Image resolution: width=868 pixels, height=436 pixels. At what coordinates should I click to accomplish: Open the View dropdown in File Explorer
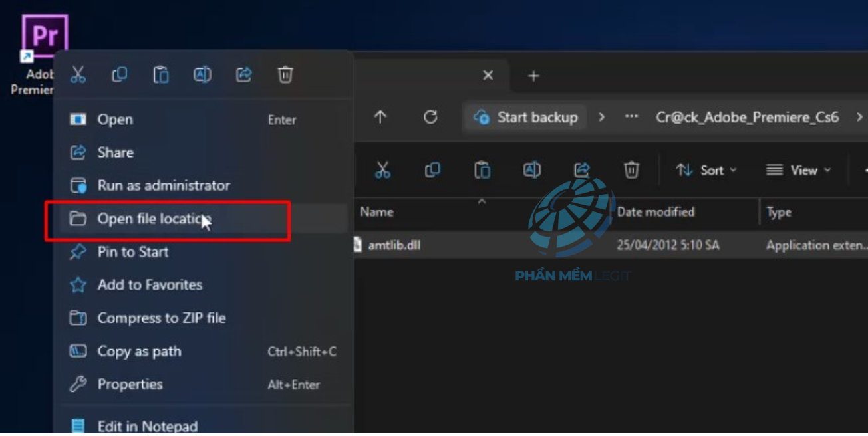pyautogui.click(x=798, y=170)
